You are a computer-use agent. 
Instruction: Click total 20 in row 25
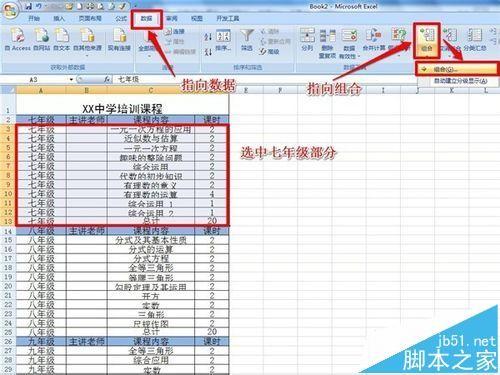click(x=212, y=332)
